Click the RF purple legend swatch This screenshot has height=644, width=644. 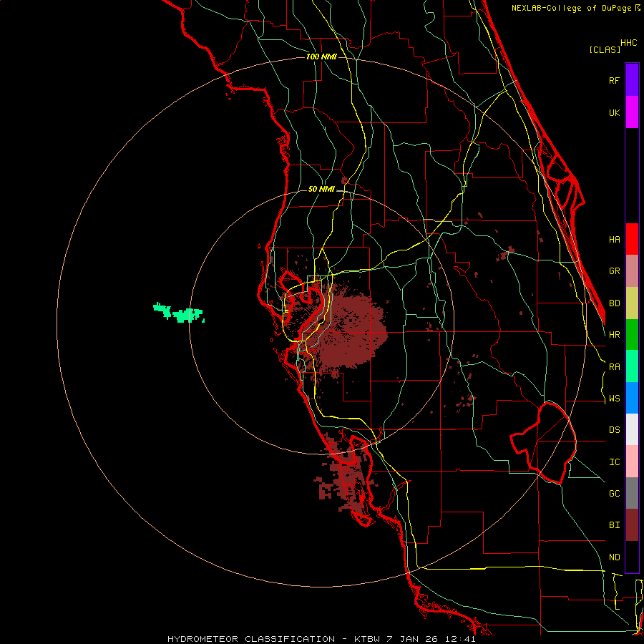pos(632,80)
